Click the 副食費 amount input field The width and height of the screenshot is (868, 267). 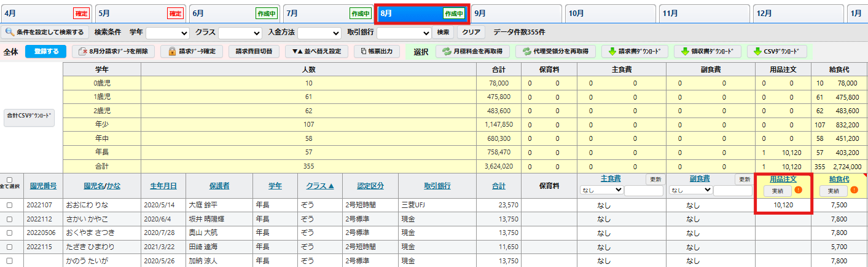coord(733,191)
